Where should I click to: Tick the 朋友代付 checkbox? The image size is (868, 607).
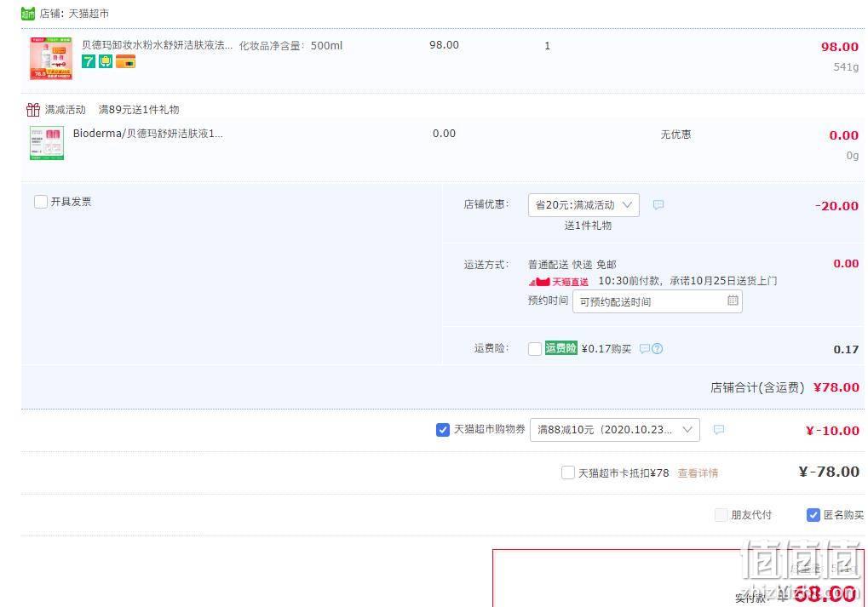point(721,514)
